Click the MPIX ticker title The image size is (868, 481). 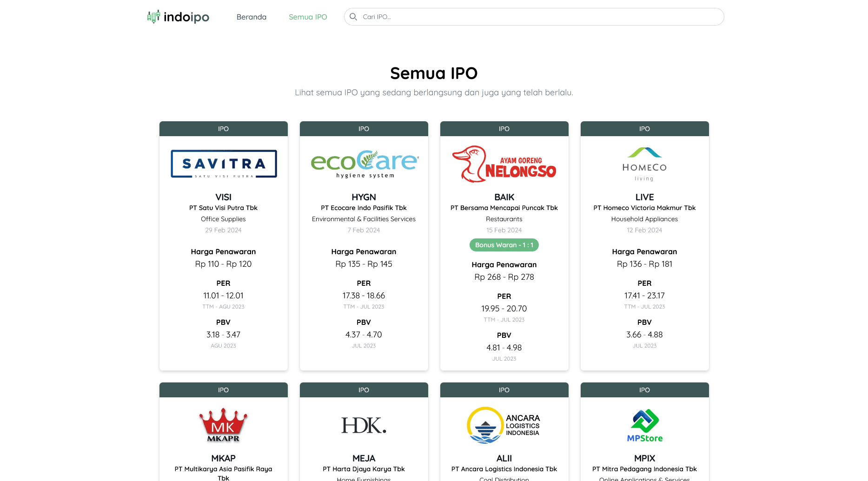pos(644,458)
